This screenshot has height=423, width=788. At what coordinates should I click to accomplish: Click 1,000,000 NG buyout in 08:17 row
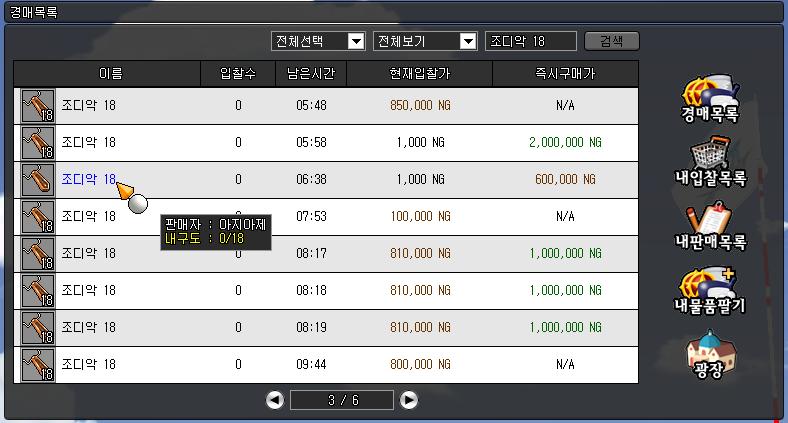pos(565,254)
